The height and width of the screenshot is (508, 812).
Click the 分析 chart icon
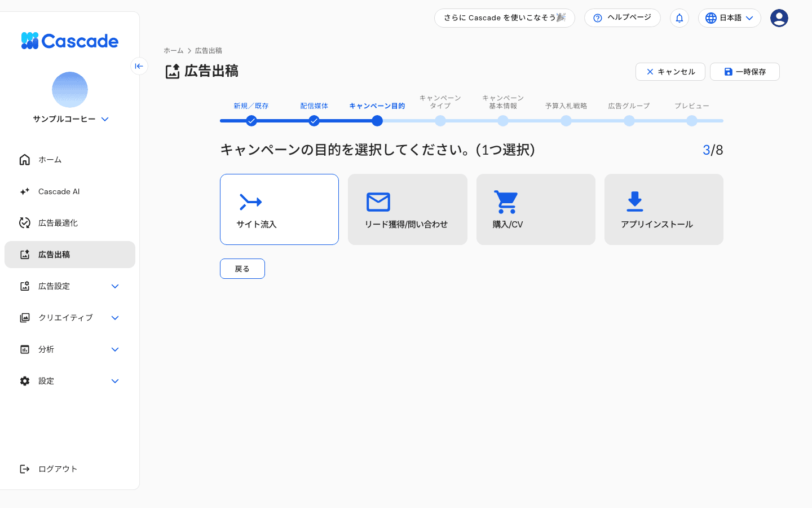25,349
